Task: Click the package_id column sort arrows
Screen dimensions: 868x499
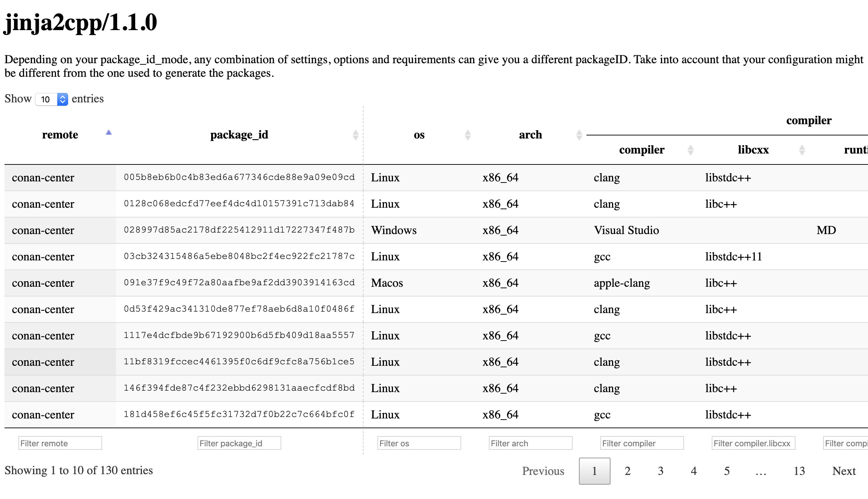Action: tap(355, 135)
